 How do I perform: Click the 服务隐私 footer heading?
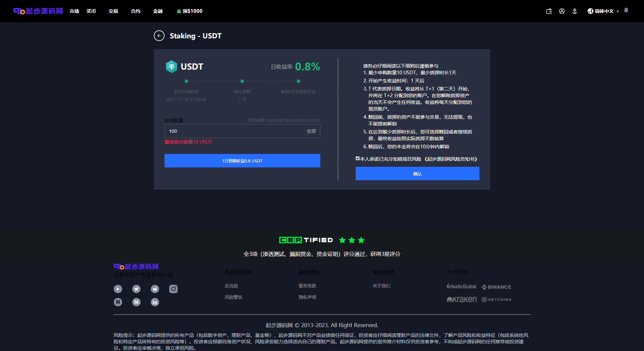pyautogui.click(x=310, y=272)
